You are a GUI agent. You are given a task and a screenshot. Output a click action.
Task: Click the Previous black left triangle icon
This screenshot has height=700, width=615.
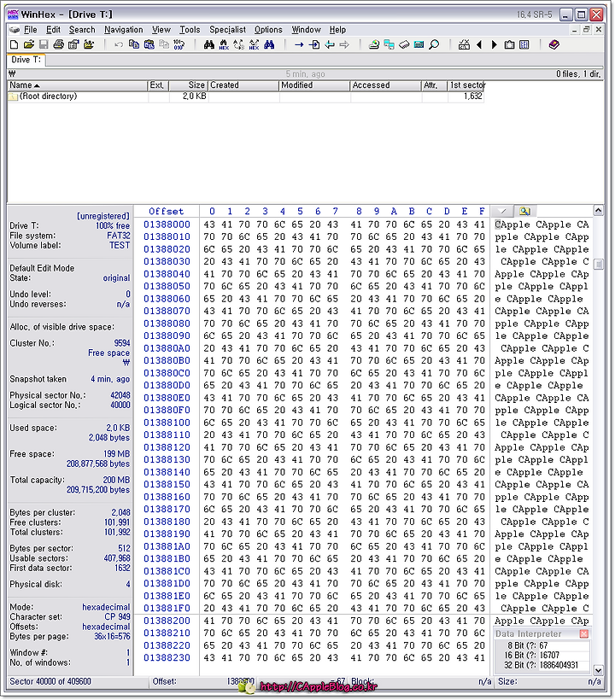(479, 44)
